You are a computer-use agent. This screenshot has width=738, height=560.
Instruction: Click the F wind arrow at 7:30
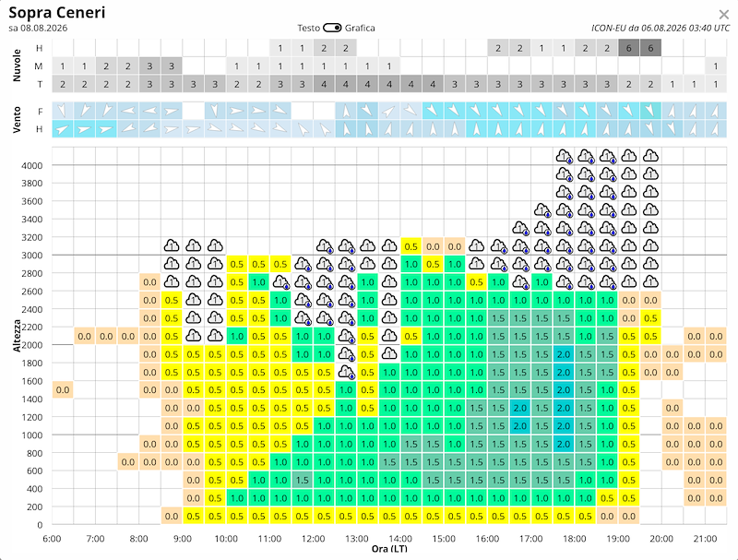tap(128, 111)
